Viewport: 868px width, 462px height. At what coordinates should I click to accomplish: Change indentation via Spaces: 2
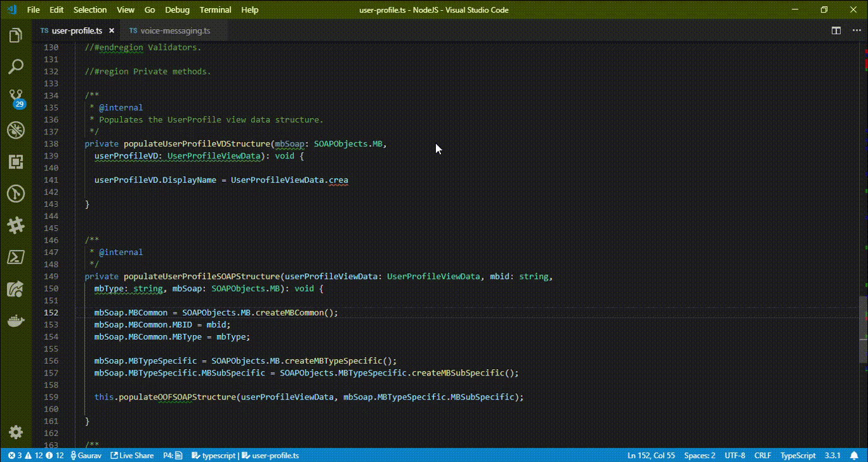click(700, 455)
